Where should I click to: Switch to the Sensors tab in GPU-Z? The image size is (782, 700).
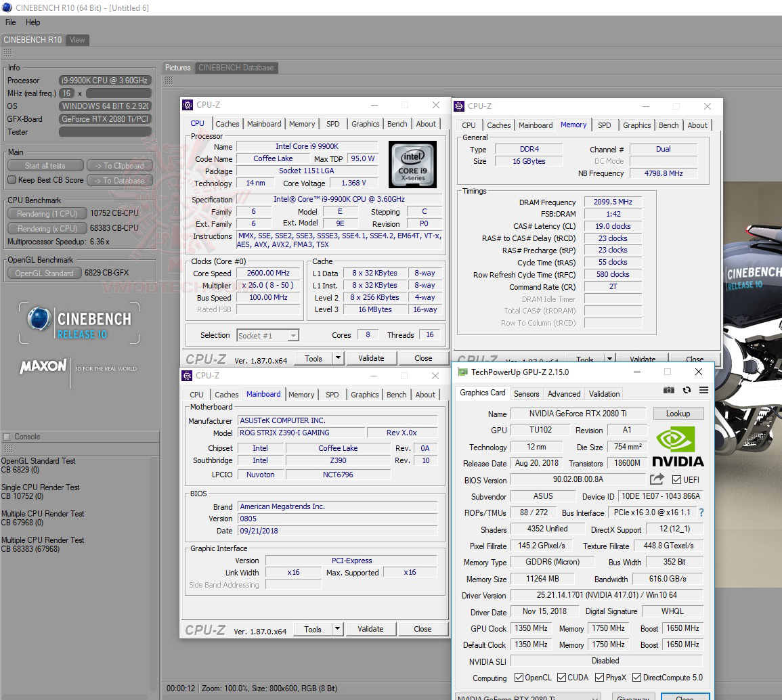point(527,393)
